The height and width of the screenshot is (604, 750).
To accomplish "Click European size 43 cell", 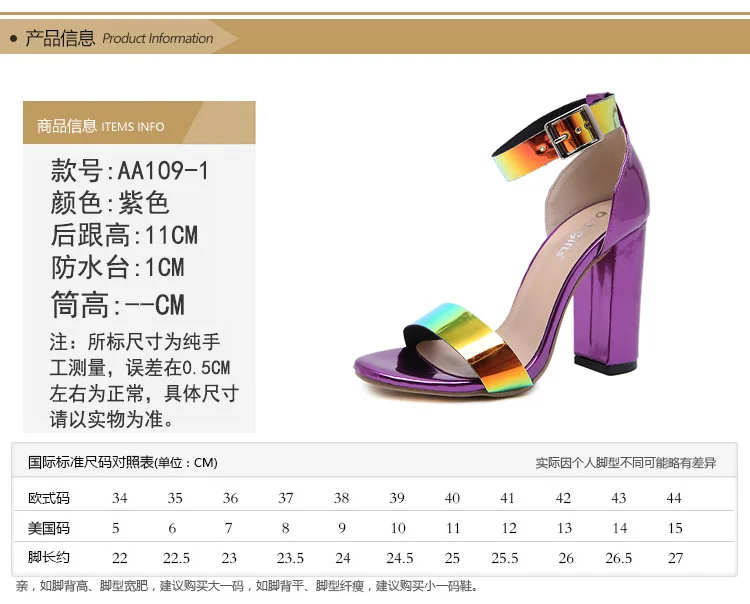I will click(x=618, y=498).
